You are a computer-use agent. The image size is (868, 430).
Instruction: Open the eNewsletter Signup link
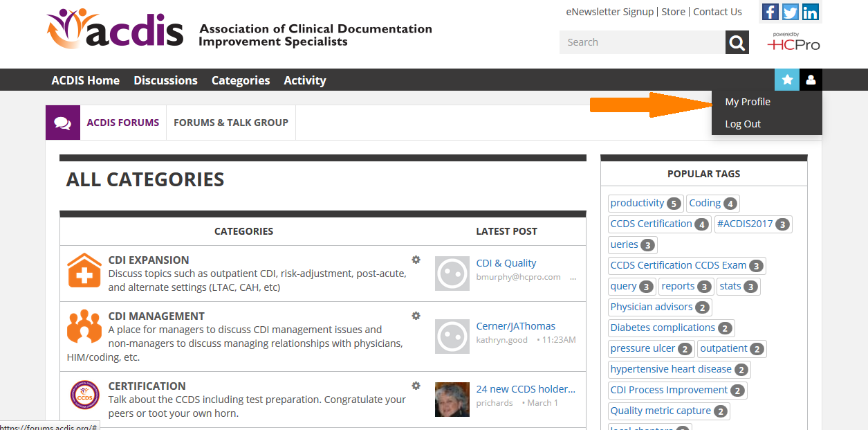tap(609, 12)
